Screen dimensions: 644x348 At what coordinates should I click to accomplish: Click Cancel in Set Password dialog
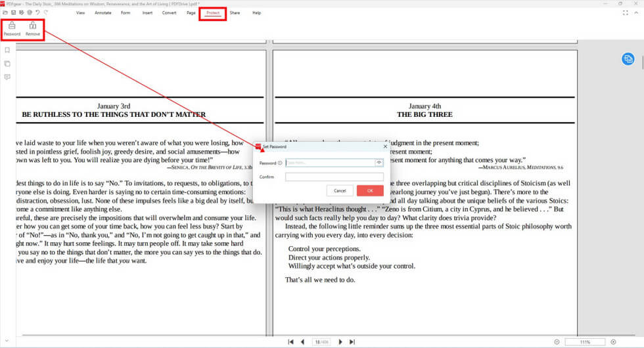pos(340,190)
